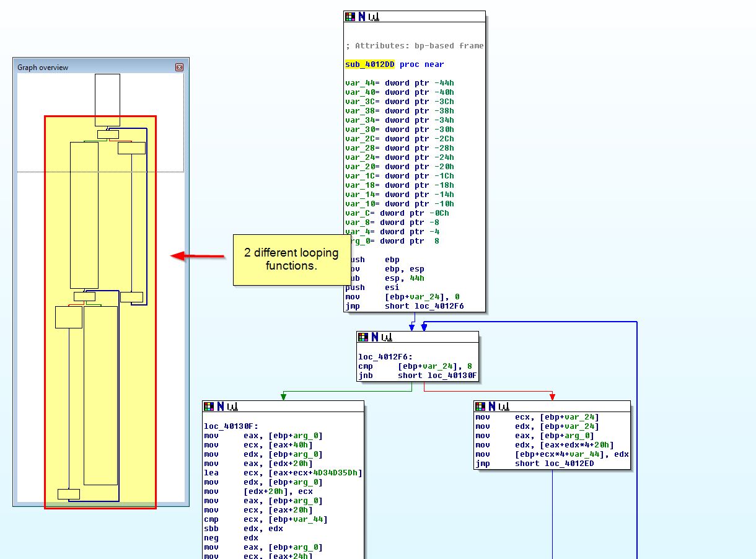Click group nodes icon on loc_40130F block

[x=232, y=407]
